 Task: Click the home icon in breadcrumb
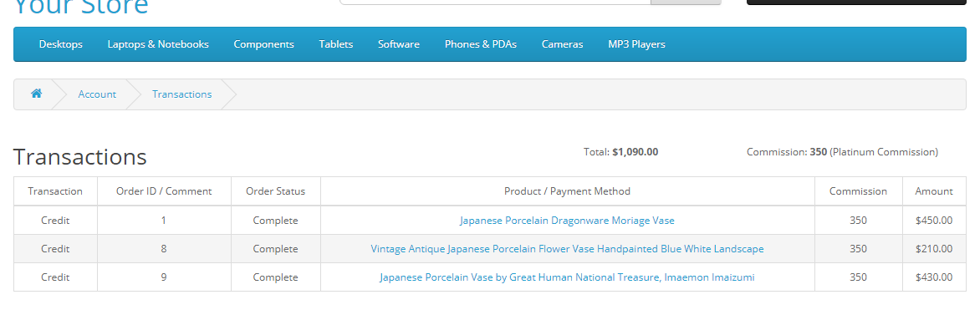[36, 94]
